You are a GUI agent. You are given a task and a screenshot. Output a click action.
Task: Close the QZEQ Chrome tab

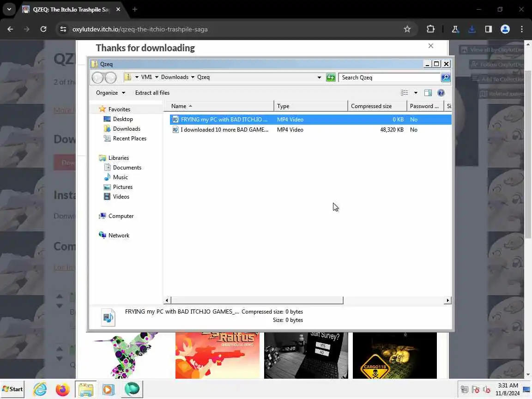point(118,10)
